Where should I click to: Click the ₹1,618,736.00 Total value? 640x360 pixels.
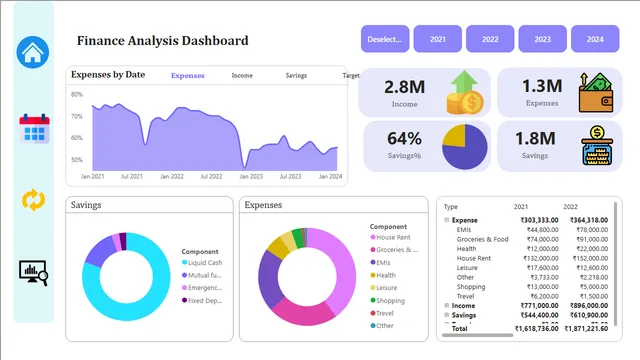(x=537, y=328)
